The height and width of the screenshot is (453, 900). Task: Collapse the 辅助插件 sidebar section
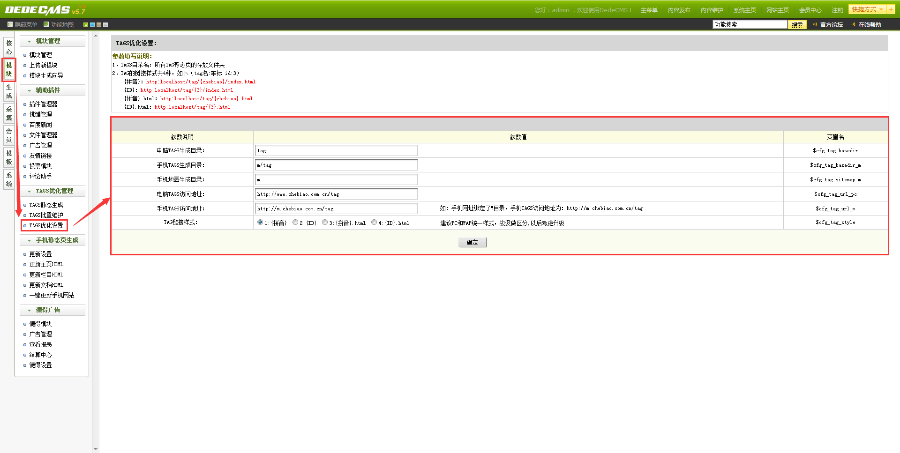(x=52, y=90)
